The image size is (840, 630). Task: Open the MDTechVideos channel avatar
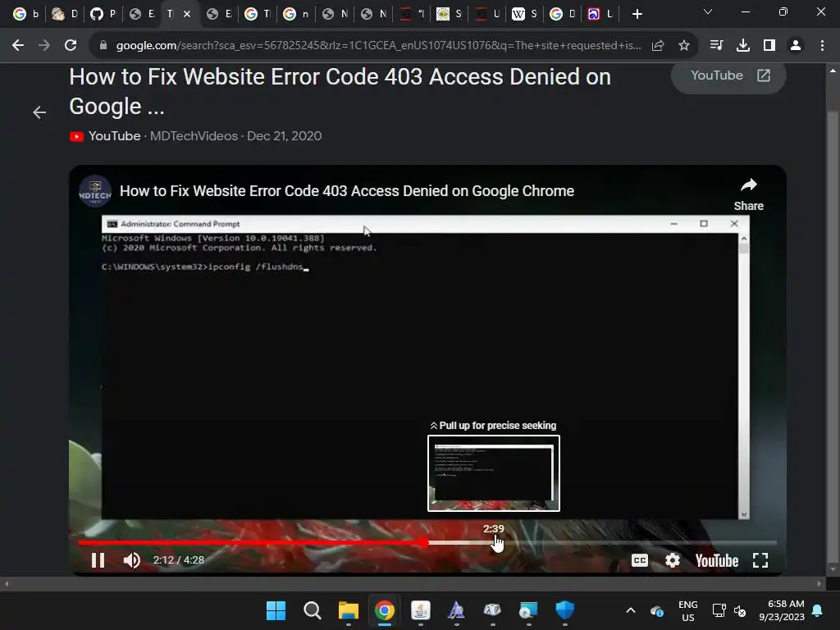95,191
